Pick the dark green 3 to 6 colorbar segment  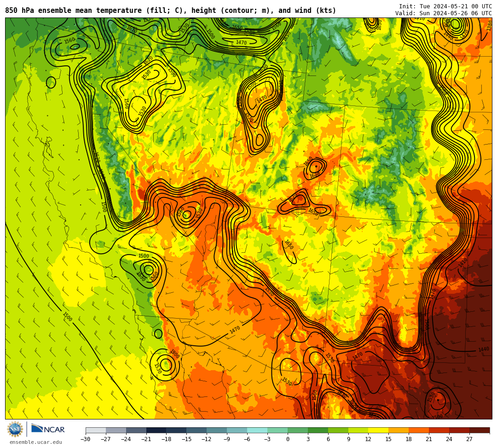[x=318, y=430]
